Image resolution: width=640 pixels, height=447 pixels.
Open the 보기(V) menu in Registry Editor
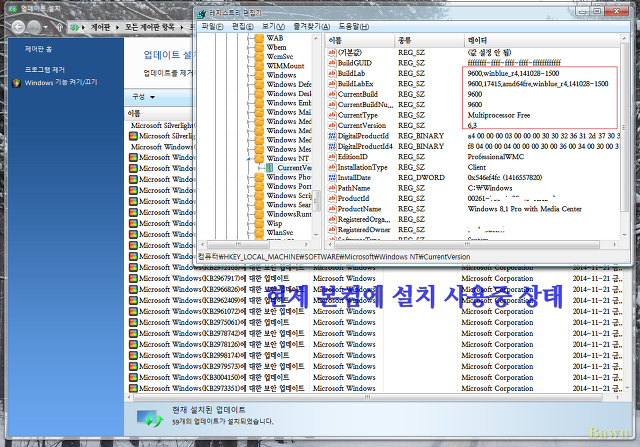point(273,27)
